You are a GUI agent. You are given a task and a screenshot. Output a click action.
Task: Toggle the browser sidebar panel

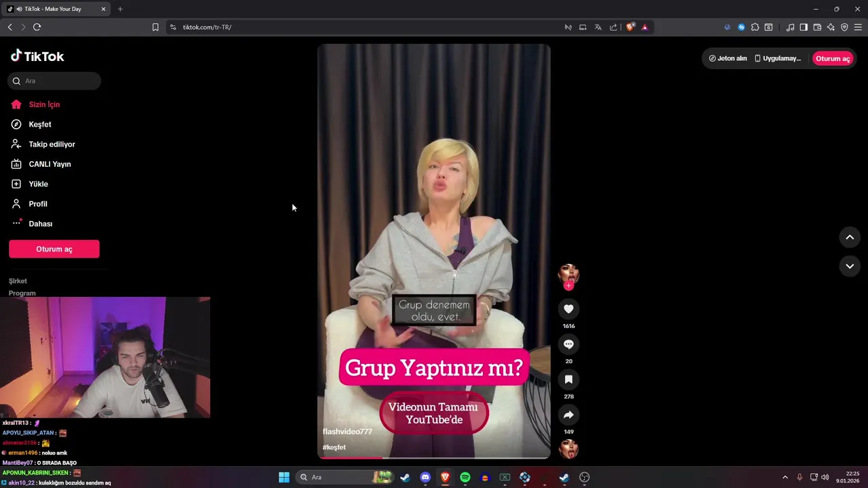coord(804,27)
